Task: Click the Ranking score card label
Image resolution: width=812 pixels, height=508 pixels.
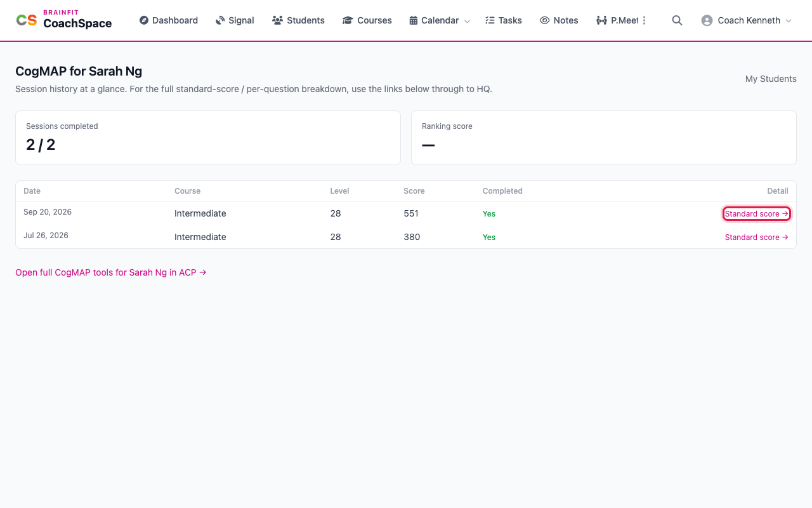Action: click(447, 126)
